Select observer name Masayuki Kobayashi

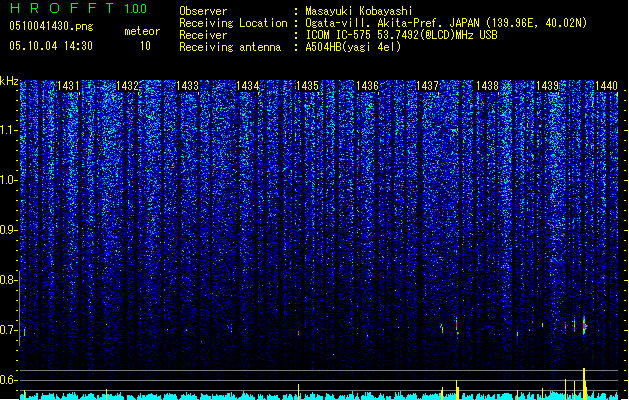359,11
